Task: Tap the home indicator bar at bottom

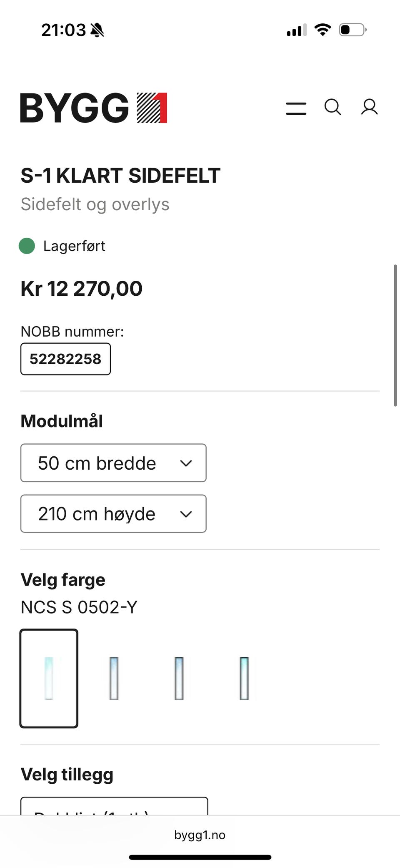Action: pos(200,857)
